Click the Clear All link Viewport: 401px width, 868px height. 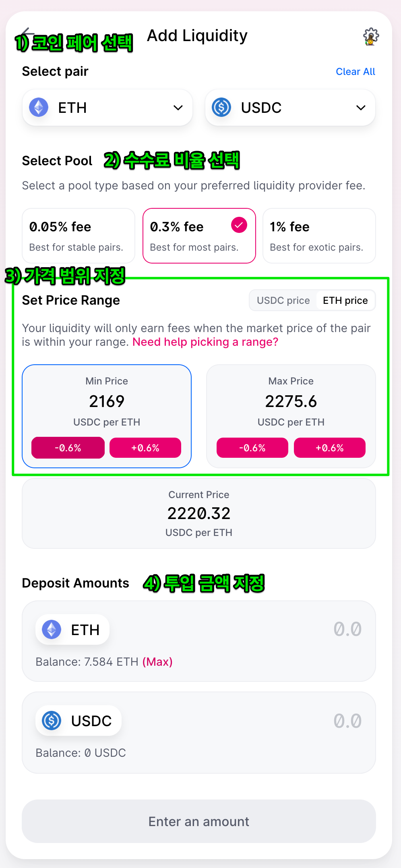tap(356, 72)
